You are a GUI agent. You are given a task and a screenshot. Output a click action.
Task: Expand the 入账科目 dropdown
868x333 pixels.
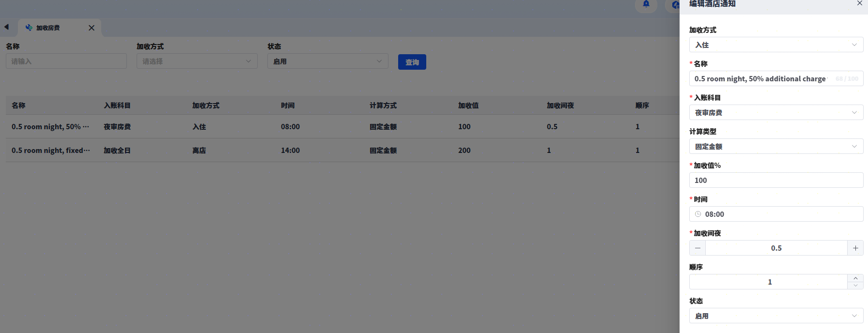click(x=776, y=112)
